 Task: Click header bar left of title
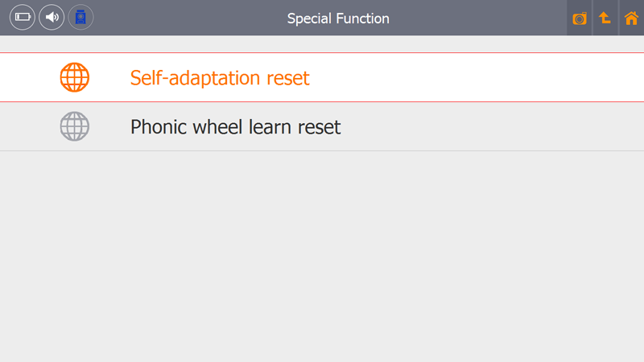pos(190,18)
